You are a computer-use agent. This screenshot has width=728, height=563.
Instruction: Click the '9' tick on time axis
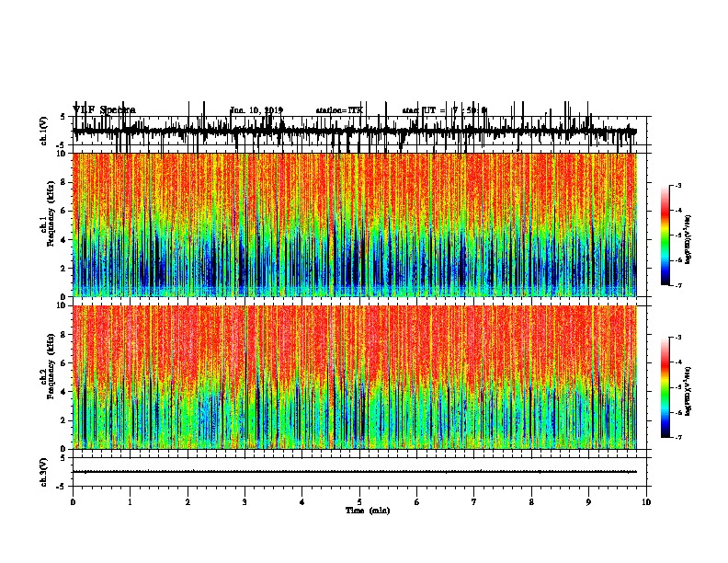588,502
